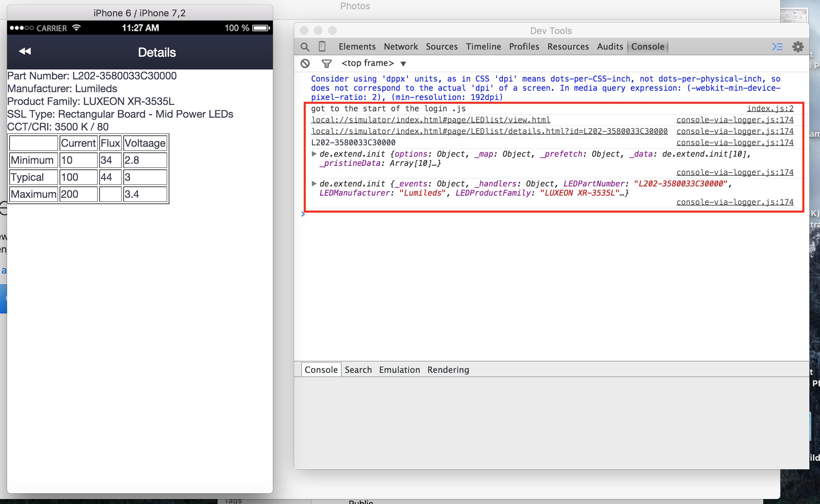820x504 pixels.
Task: Toggle the console filter funnel icon
Action: pyautogui.click(x=326, y=63)
